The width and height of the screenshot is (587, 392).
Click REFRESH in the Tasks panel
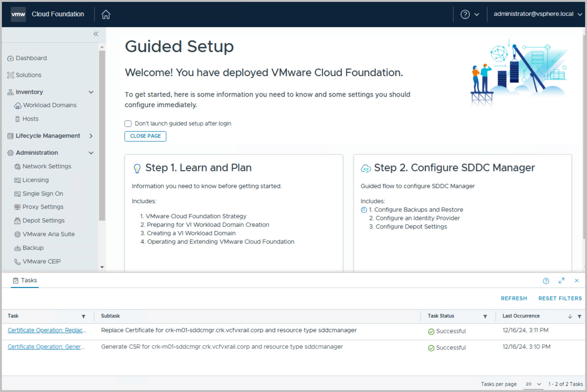point(514,298)
